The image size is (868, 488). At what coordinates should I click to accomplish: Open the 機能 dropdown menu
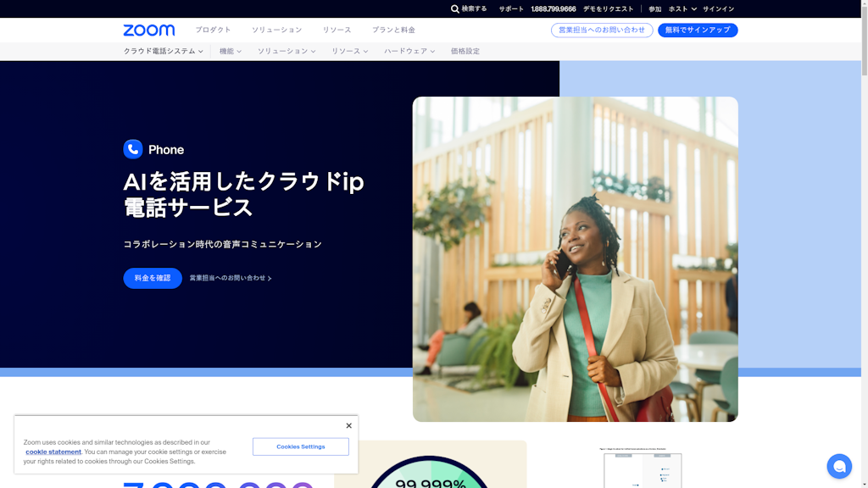pos(230,52)
